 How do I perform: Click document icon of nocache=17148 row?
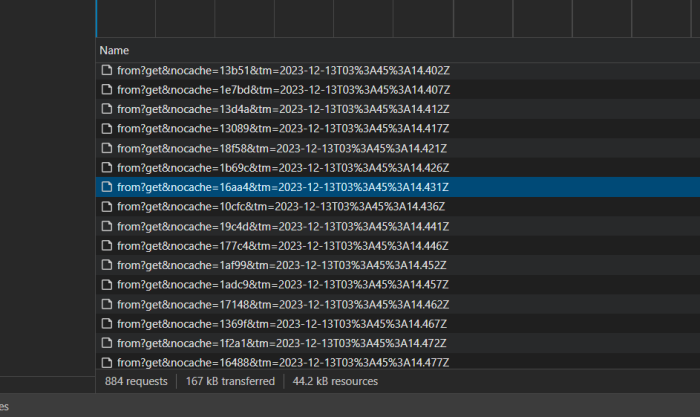coord(107,304)
